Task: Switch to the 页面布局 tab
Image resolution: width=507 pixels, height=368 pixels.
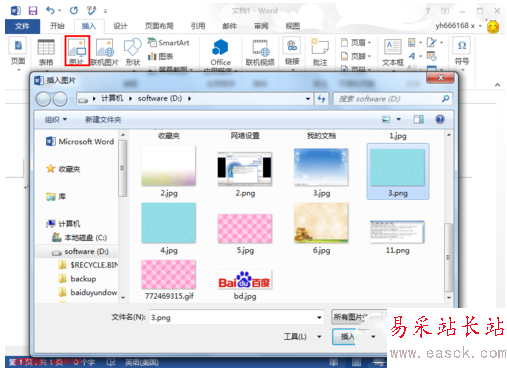Action: [x=159, y=26]
